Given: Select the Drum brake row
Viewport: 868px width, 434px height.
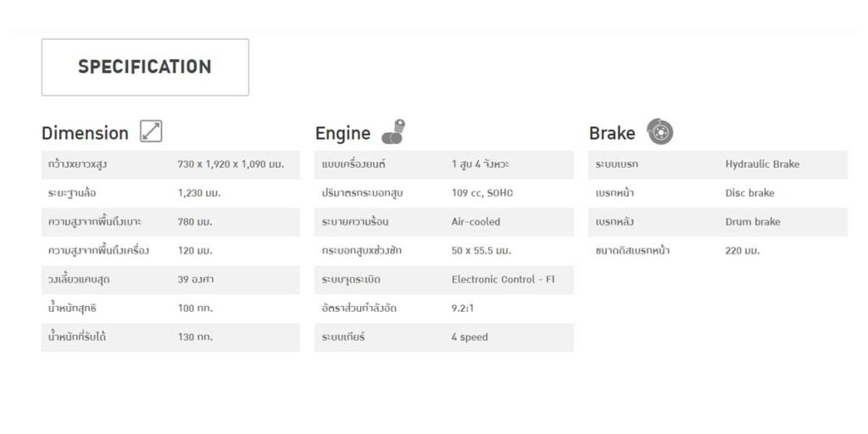Looking at the screenshot, I should 718,222.
